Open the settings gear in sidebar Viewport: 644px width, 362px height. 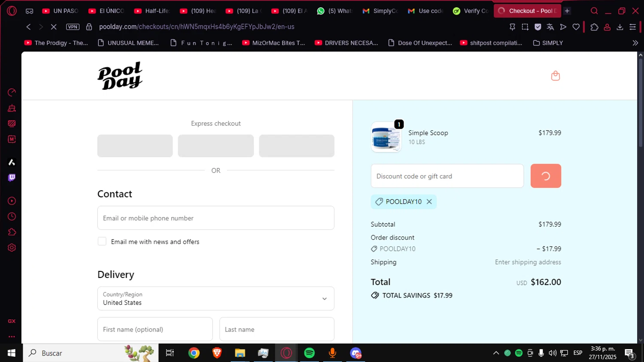point(12,248)
